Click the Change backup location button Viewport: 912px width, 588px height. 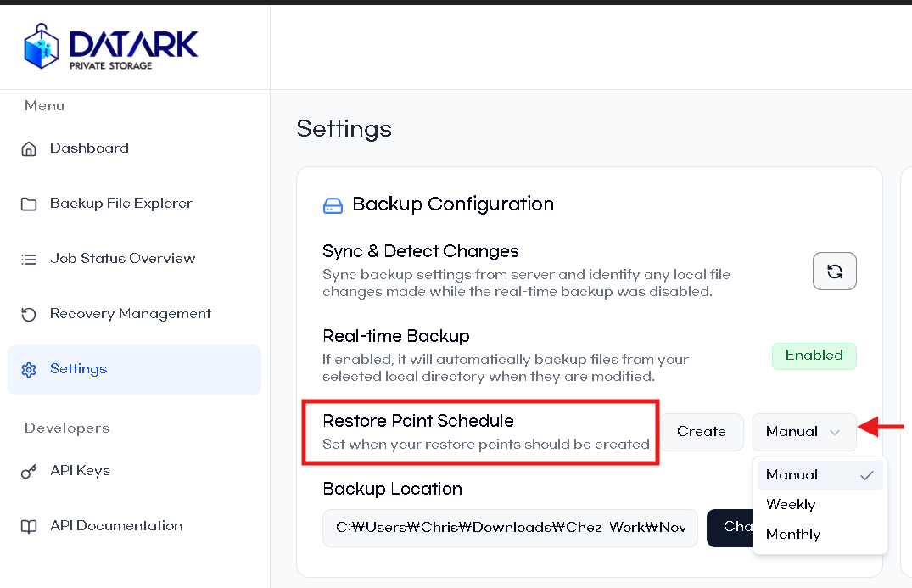pyautogui.click(x=730, y=528)
